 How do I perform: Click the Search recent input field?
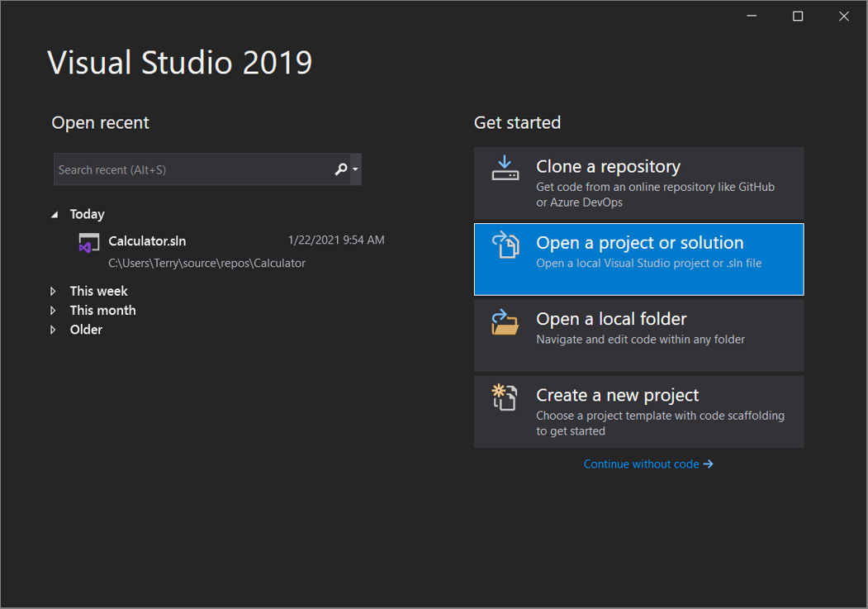190,169
